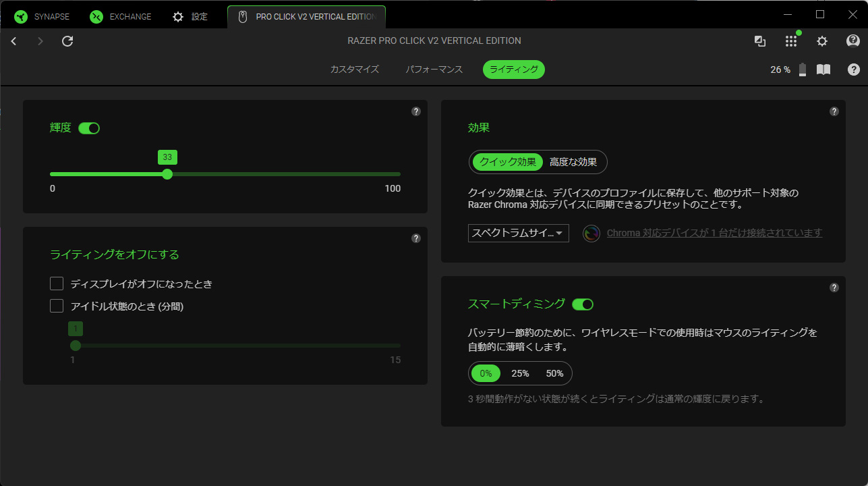This screenshot has width=868, height=486.
Task: Select the 25% dimming option
Action: point(520,373)
